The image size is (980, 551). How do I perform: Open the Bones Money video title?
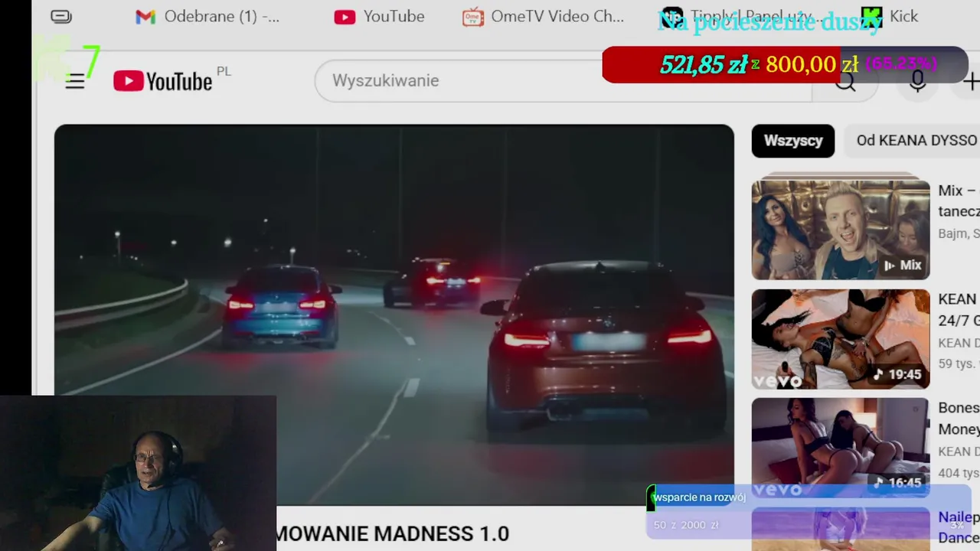pyautogui.click(x=959, y=418)
